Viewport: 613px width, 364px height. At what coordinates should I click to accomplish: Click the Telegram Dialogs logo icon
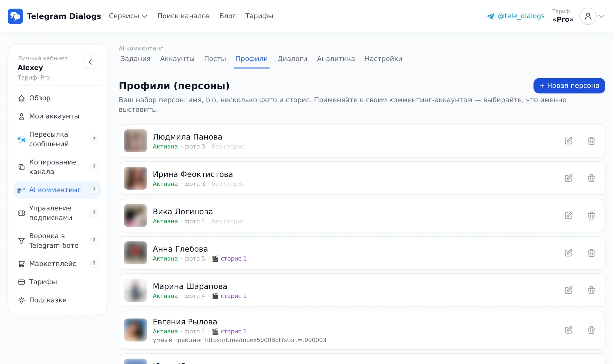[15, 16]
